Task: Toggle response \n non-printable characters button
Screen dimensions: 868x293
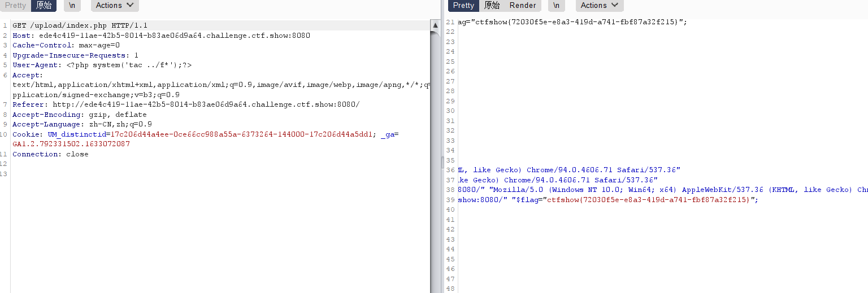Action: 557,6
